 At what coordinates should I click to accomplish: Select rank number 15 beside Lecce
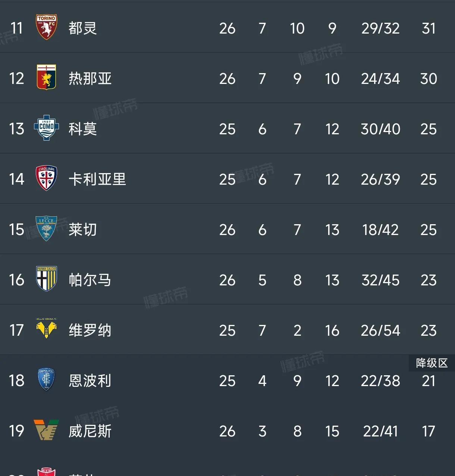click(x=16, y=229)
